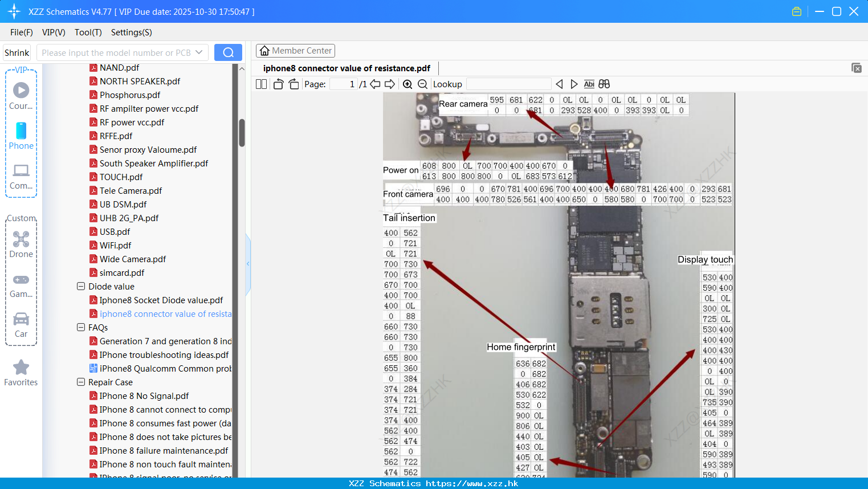868x489 pixels.
Task: Collapse the Diode value folder
Action: (x=81, y=286)
